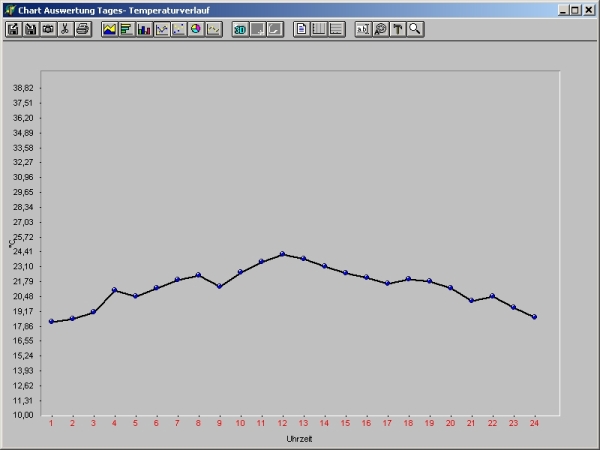
Task: Click the print chart icon
Action: pos(83,29)
